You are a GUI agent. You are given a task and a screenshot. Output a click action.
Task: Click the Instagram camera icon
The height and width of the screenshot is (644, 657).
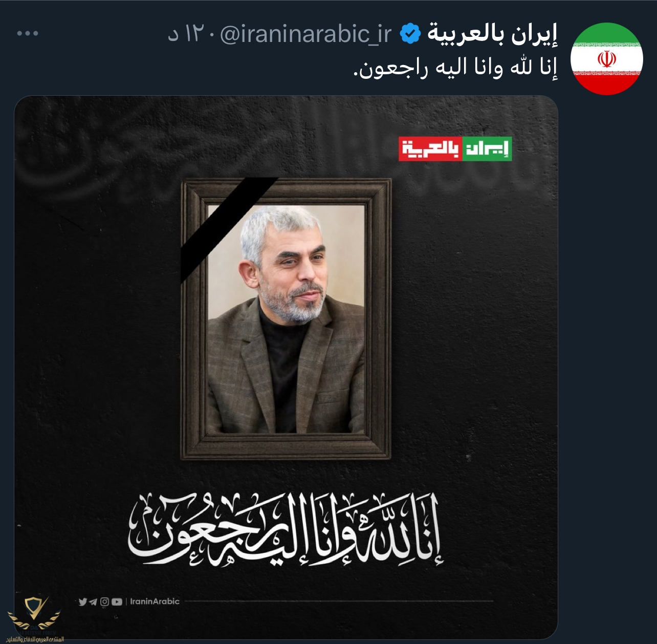[104, 602]
